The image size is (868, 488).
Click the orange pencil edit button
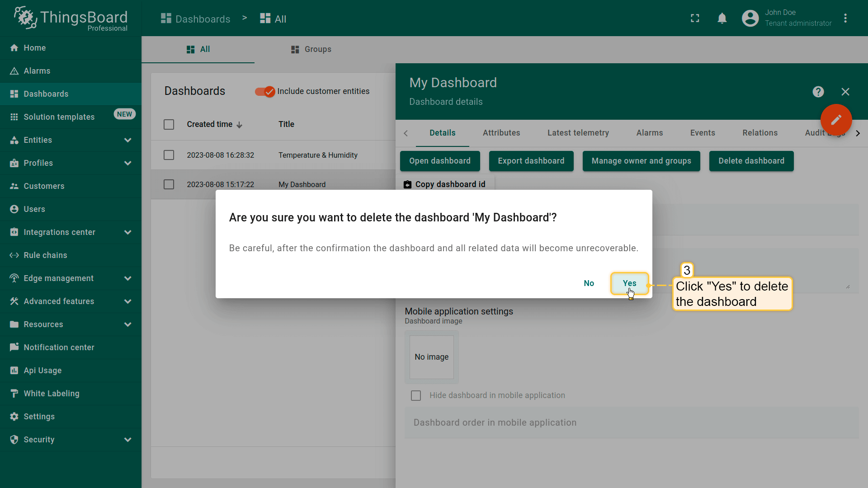tap(836, 120)
